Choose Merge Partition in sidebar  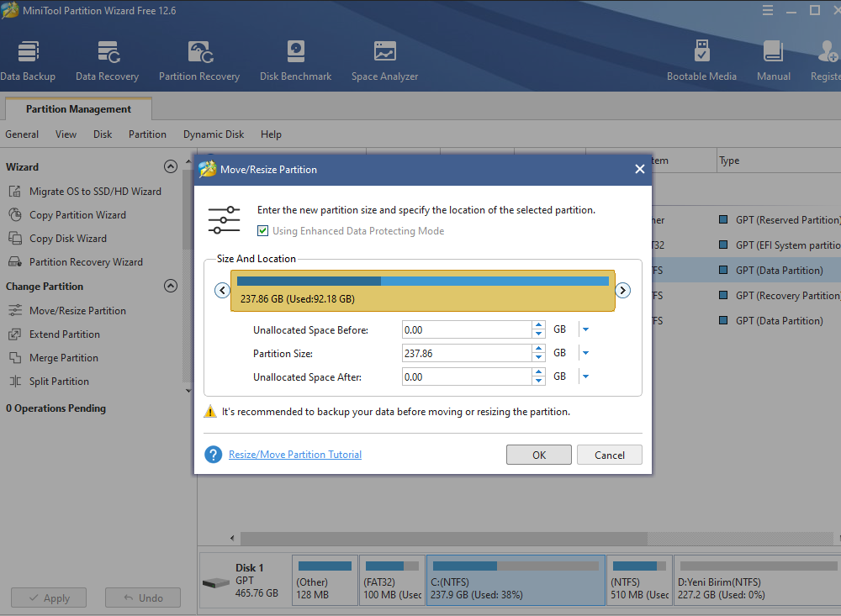(x=54, y=358)
